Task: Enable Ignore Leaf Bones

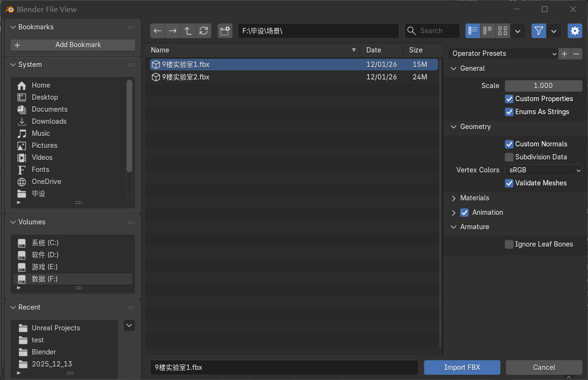Action: click(x=509, y=244)
